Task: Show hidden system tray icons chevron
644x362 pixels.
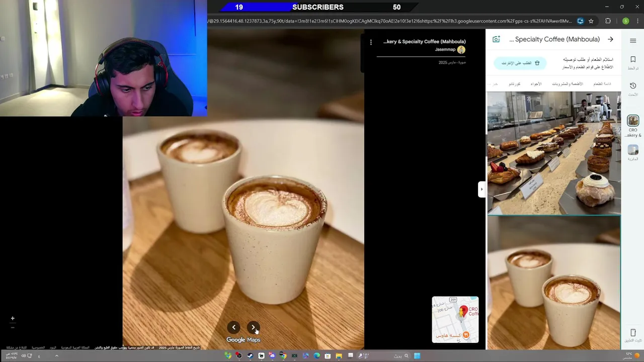Action: click(x=56, y=356)
